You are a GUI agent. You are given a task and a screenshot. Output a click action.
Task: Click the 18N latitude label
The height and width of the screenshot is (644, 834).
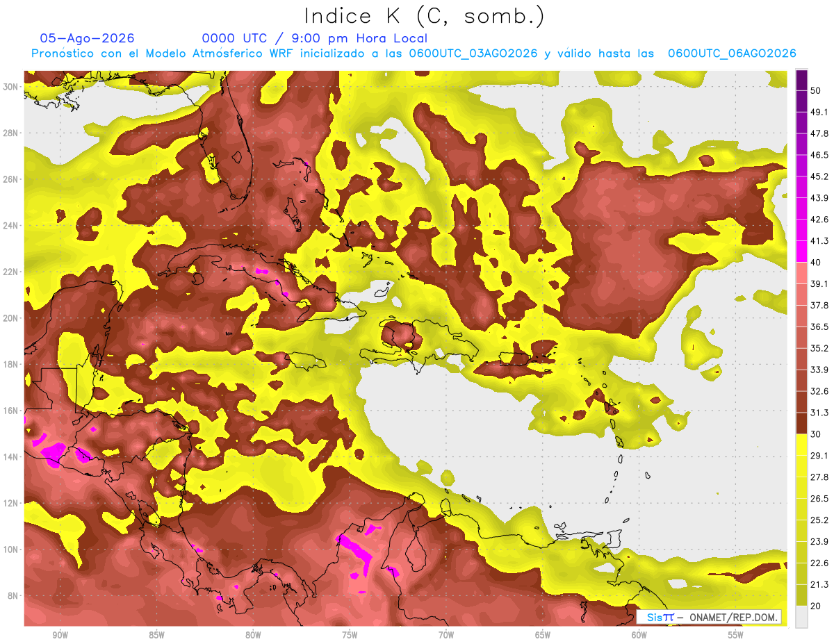pyautogui.click(x=11, y=364)
